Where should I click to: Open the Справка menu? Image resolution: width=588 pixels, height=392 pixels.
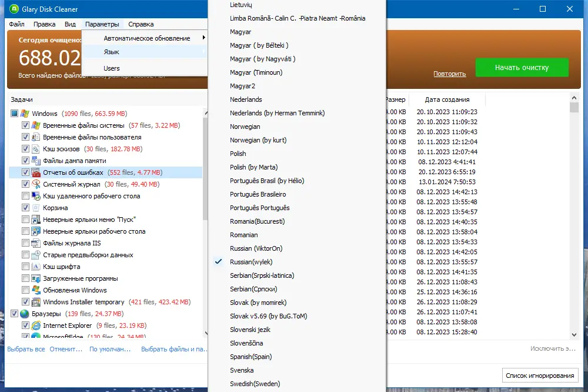pos(141,24)
